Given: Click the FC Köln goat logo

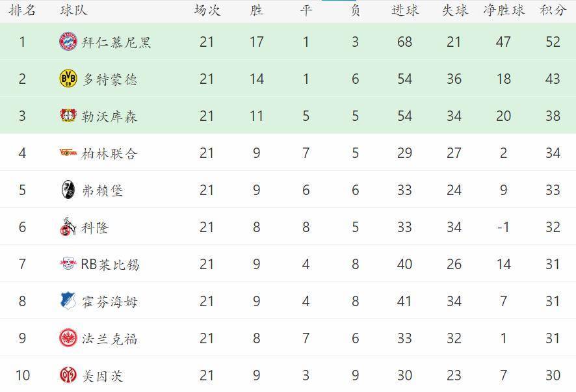Looking at the screenshot, I should pyautogui.click(x=68, y=227).
